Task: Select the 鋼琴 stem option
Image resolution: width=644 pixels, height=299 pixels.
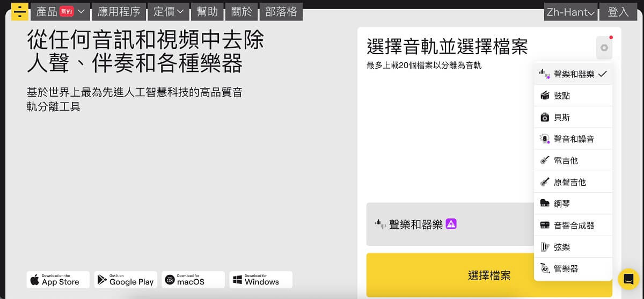Action: click(x=573, y=203)
